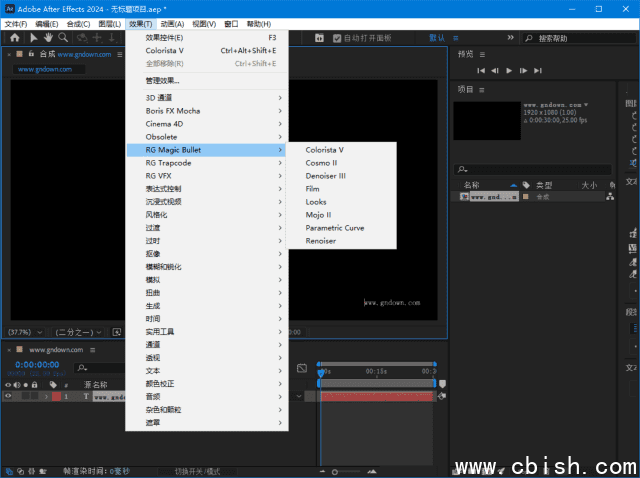Open the magnification 37.7% dropdown

pos(25,332)
